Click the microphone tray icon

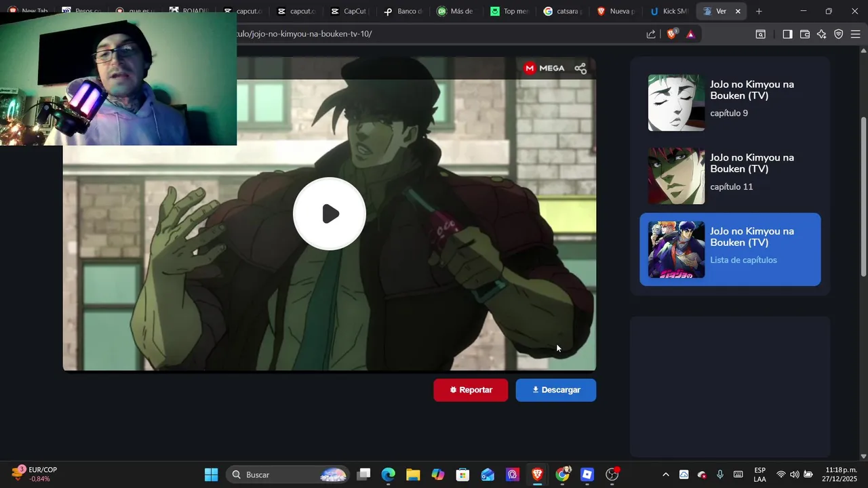click(x=720, y=474)
